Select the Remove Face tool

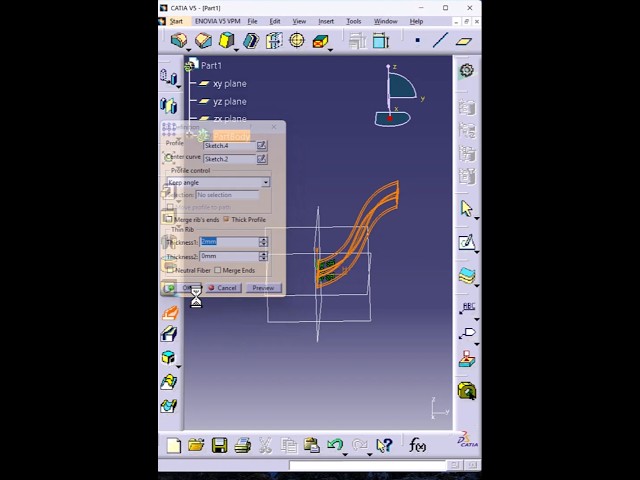[320, 41]
